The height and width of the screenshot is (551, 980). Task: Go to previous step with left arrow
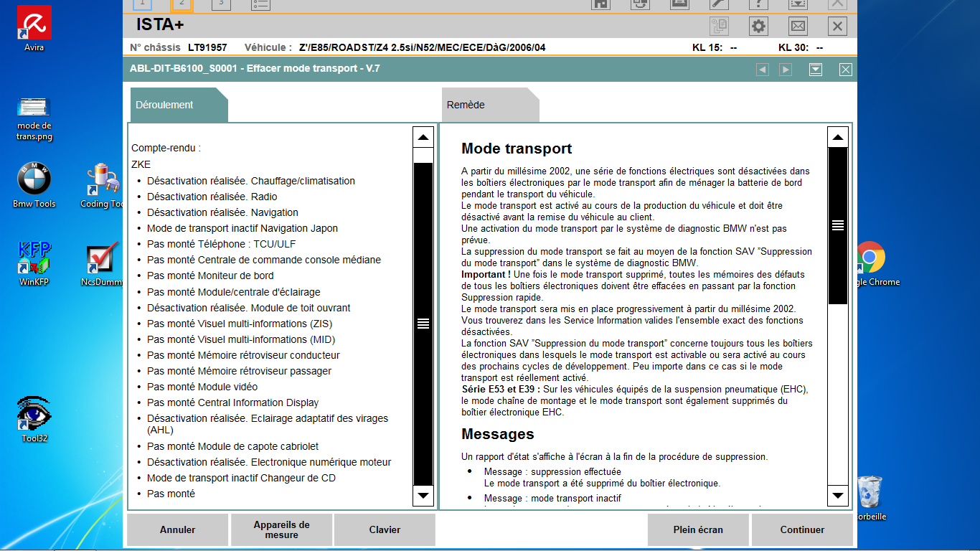click(763, 70)
